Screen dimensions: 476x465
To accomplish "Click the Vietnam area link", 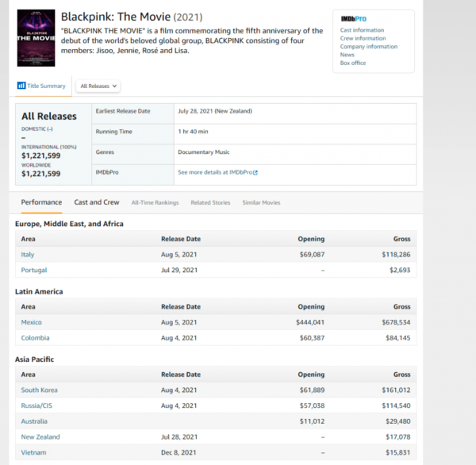I will (33, 452).
